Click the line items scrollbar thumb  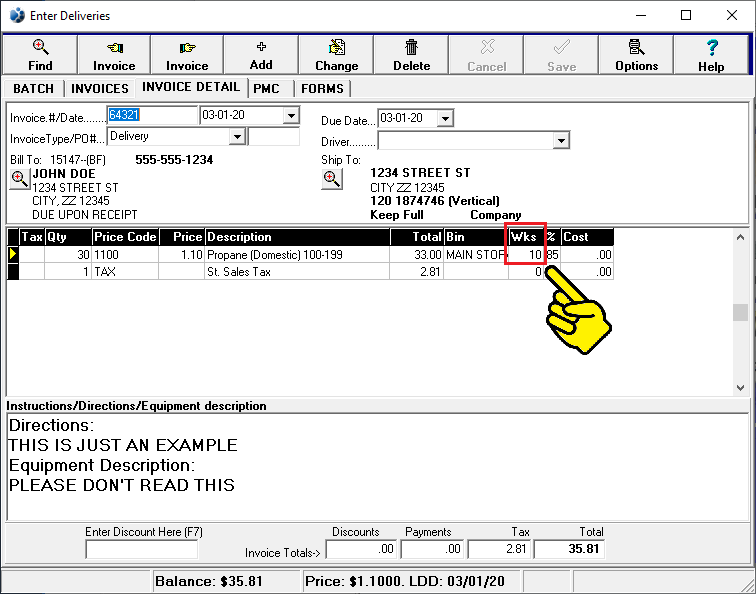740,312
